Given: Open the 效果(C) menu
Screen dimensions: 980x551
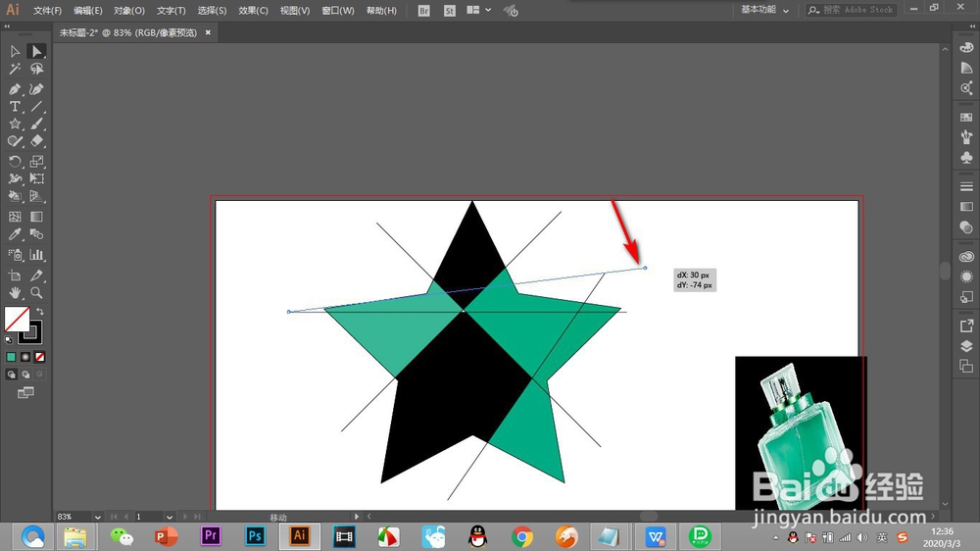Looking at the screenshot, I should coord(253,11).
